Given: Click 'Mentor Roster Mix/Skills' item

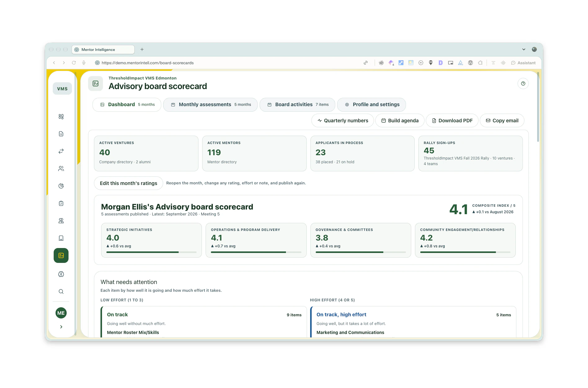Looking at the screenshot, I should tap(133, 332).
